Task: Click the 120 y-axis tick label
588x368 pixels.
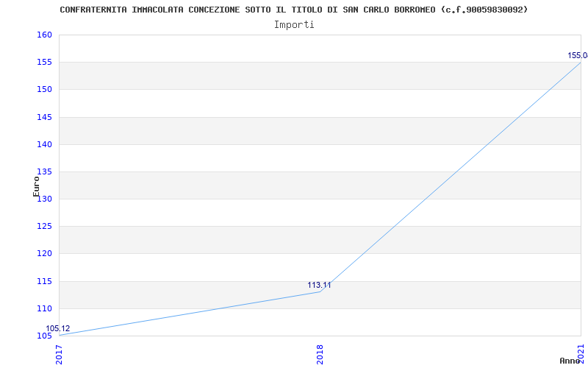Action: pos(44,254)
